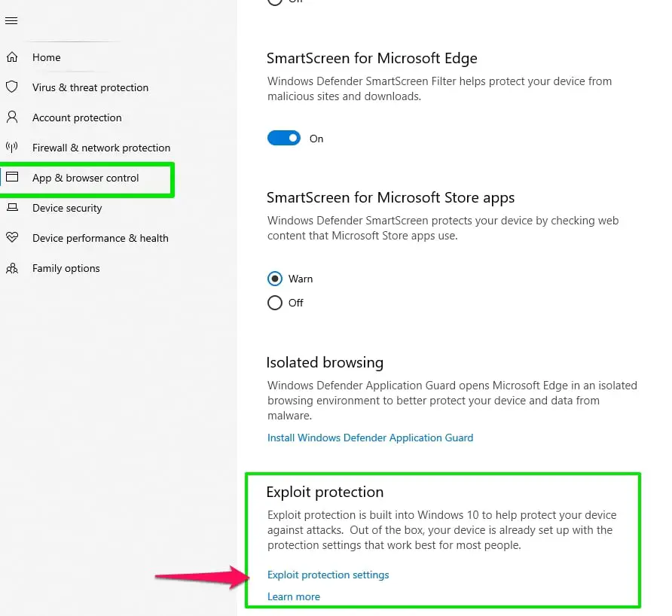Viewport: 672px width, 616px height.
Task: Open Firewall & network protection
Action: point(102,148)
